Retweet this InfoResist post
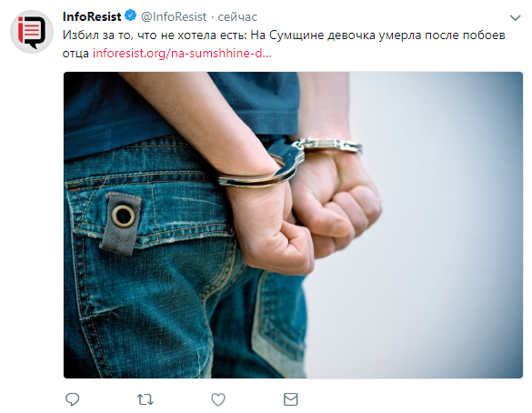The height and width of the screenshot is (413, 532). point(146,399)
